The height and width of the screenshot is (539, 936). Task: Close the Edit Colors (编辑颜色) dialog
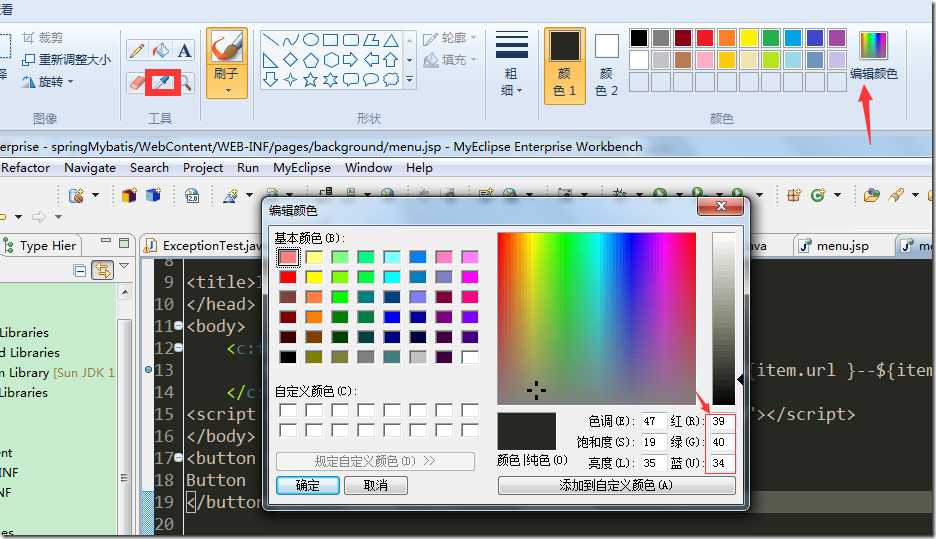point(721,206)
